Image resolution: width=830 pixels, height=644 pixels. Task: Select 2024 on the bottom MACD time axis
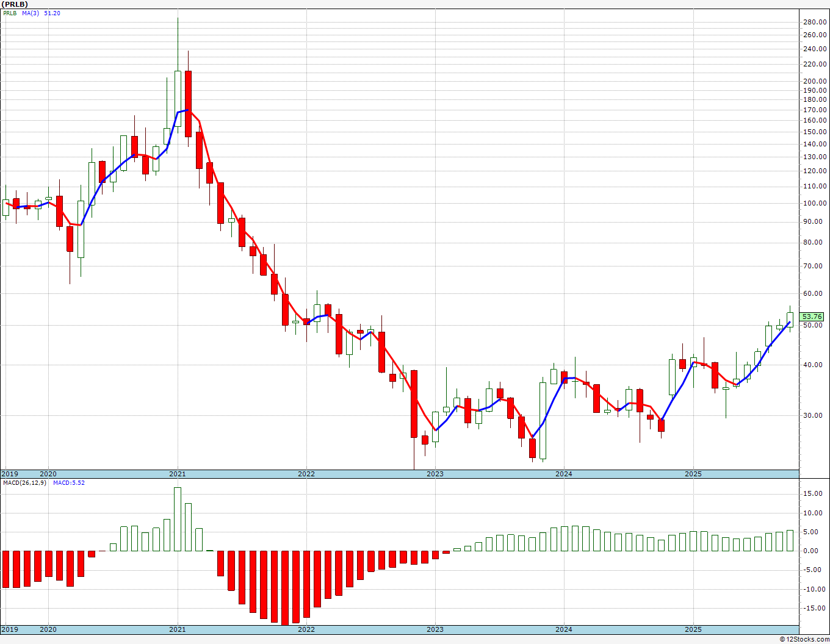(x=563, y=629)
